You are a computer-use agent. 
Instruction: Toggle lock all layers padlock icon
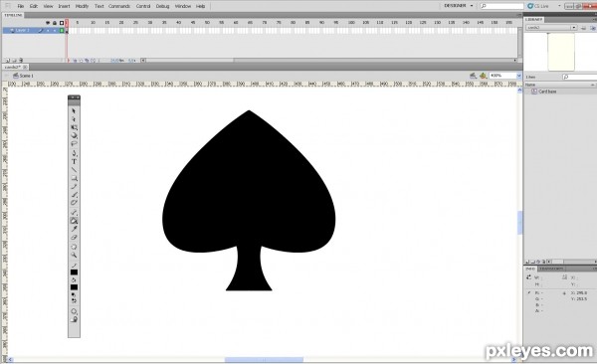[x=55, y=23]
